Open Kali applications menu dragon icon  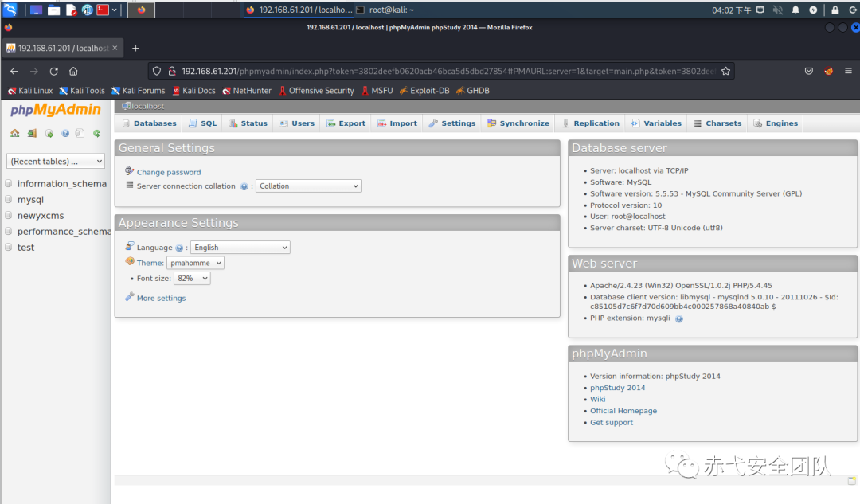point(10,10)
